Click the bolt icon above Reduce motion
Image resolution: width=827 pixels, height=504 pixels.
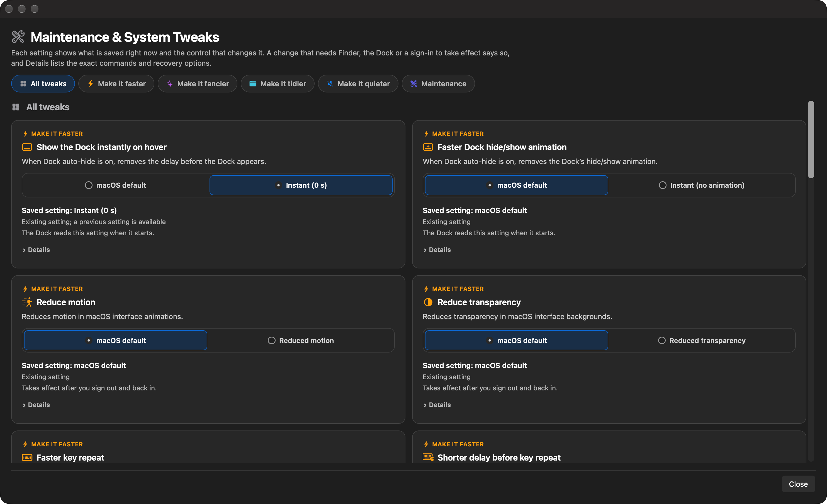point(25,289)
